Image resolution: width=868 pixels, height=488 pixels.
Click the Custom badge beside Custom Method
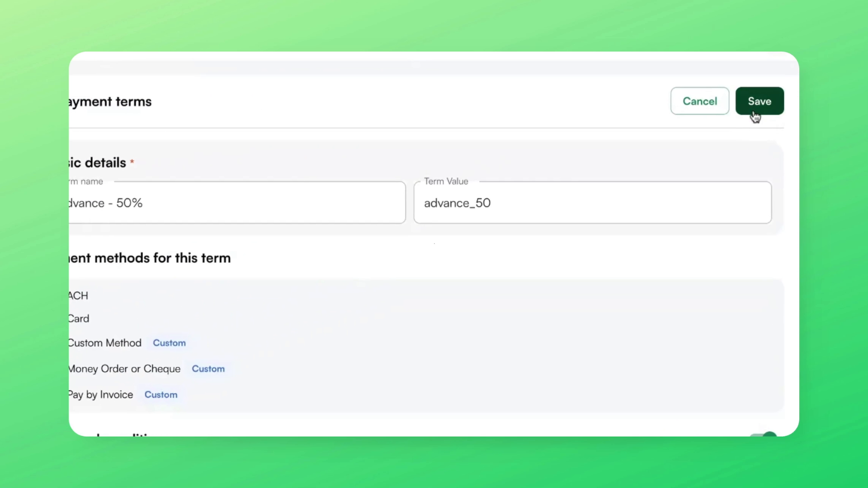(x=169, y=343)
